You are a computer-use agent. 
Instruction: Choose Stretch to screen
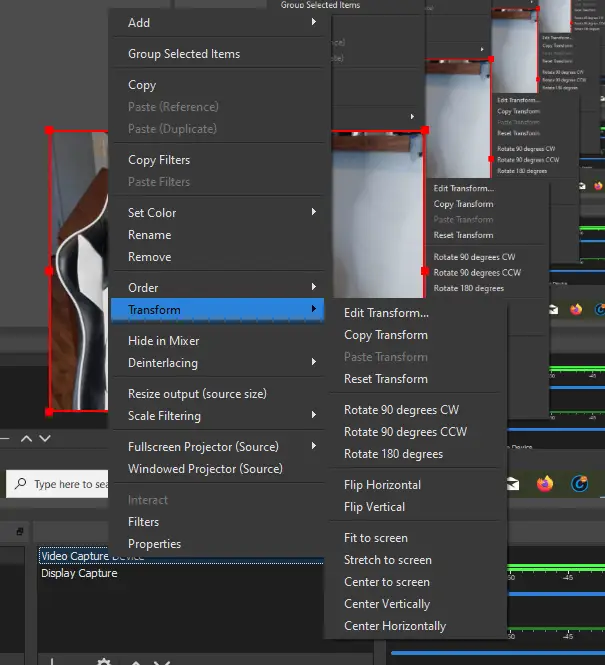[415, 560]
